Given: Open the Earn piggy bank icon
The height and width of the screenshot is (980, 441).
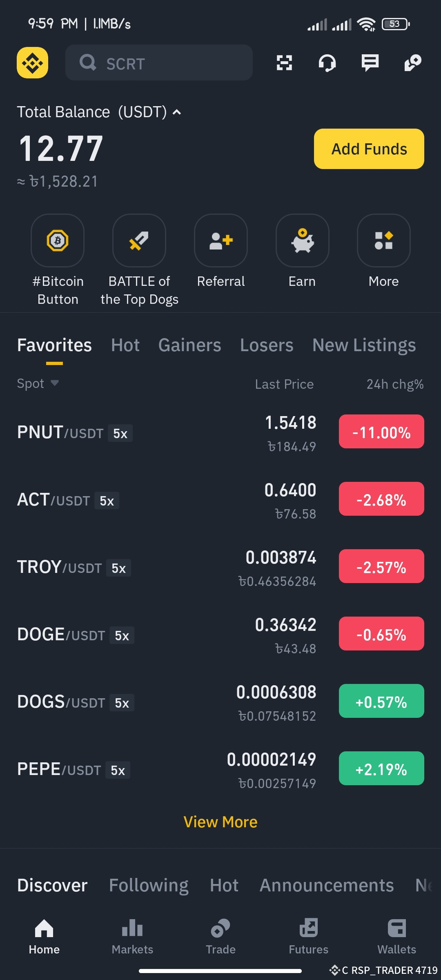Looking at the screenshot, I should click(302, 240).
